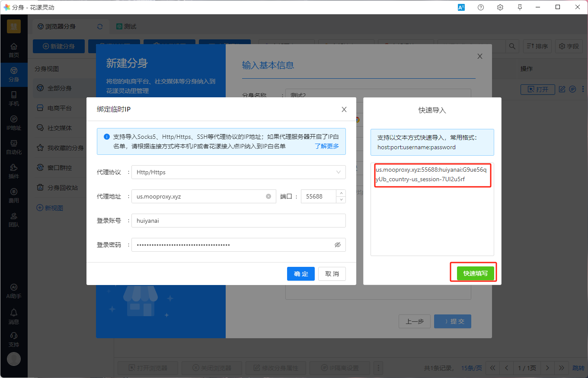Image resolution: width=588 pixels, height=378 pixels.
Task: Open the 插件 plugins sidebar icon
Action: point(14,171)
